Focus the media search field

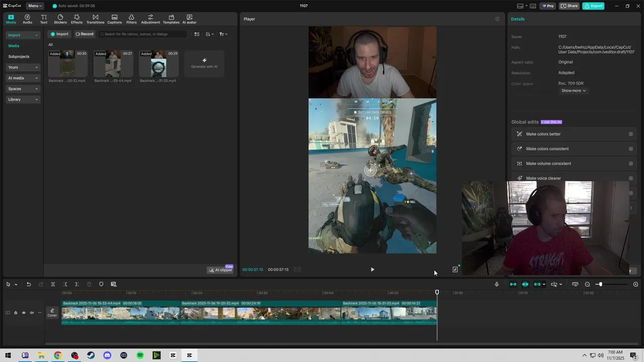click(x=142, y=34)
